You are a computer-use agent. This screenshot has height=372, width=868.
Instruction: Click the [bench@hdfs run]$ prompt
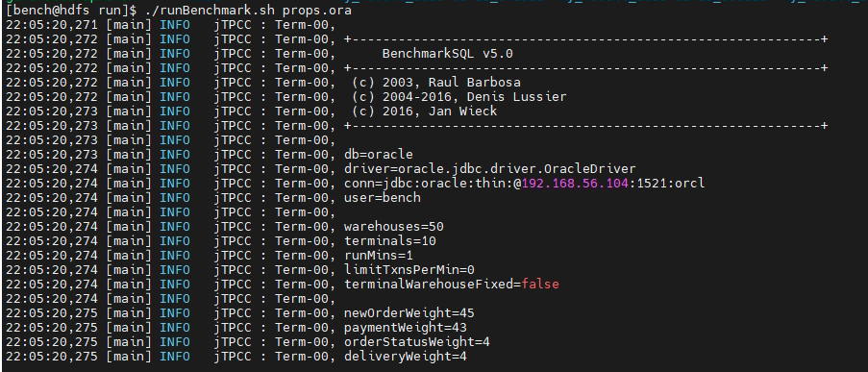pyautogui.click(x=71, y=11)
